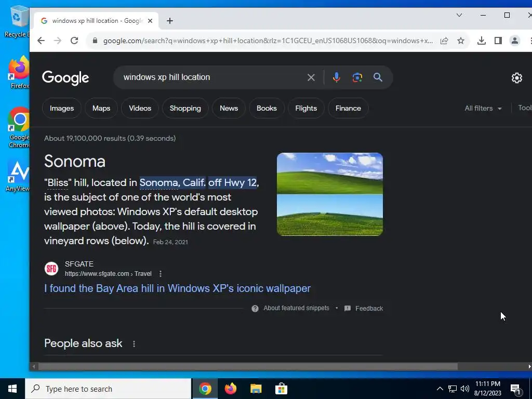Open more options for SFGATE result
532x399 pixels.
coord(161,274)
